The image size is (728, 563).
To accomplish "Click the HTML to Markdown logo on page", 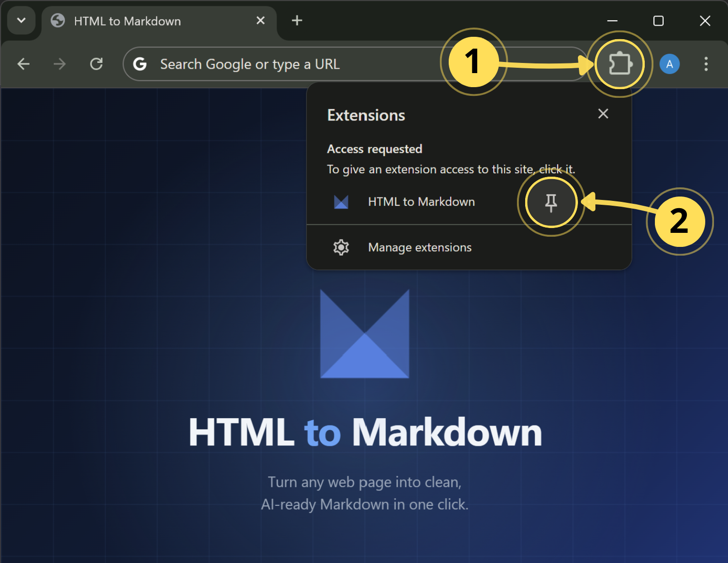I will [364, 334].
